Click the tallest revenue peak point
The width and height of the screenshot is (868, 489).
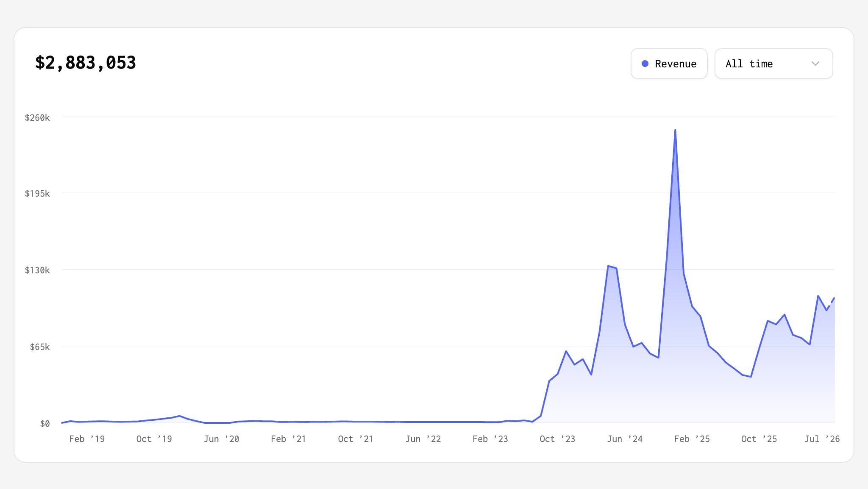point(675,130)
